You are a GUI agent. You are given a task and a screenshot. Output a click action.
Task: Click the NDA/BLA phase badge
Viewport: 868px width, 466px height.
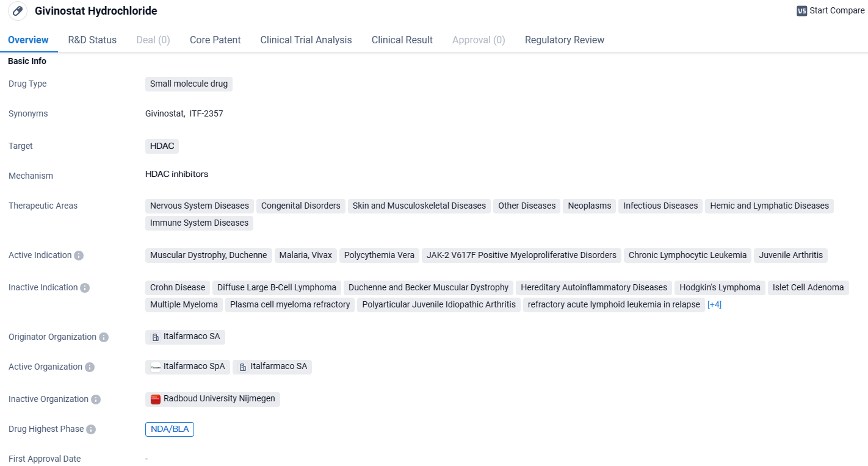169,429
